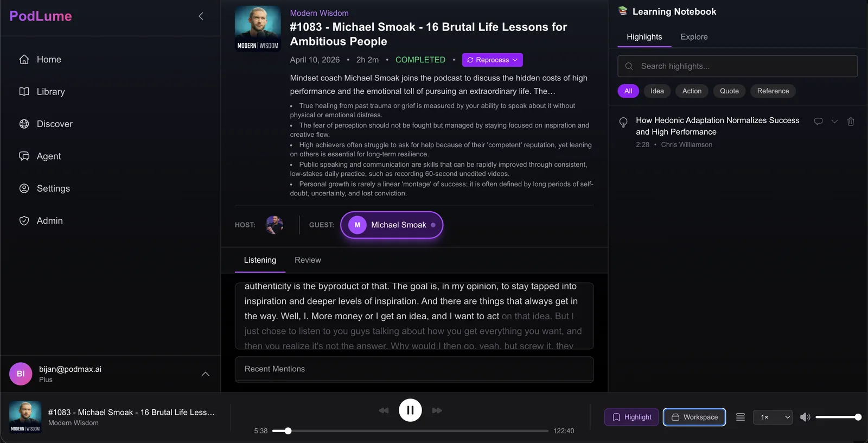
Task: Click the Search highlights input field
Action: (x=737, y=66)
